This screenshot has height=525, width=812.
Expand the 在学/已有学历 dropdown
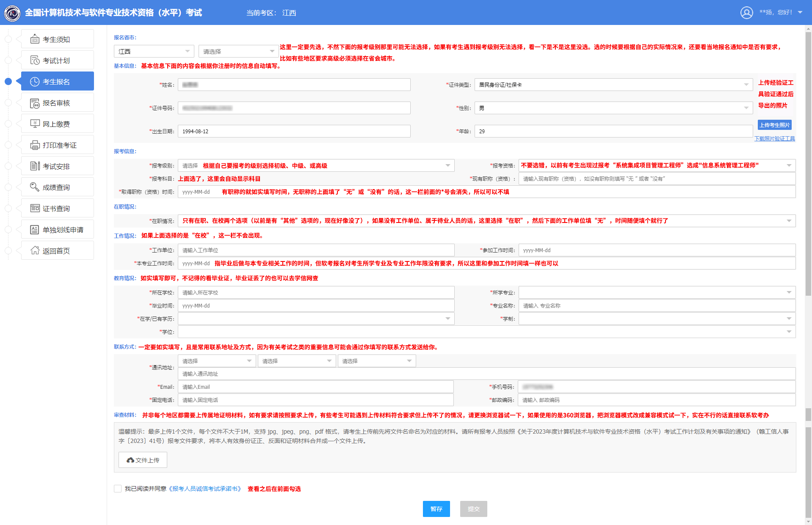coord(316,319)
